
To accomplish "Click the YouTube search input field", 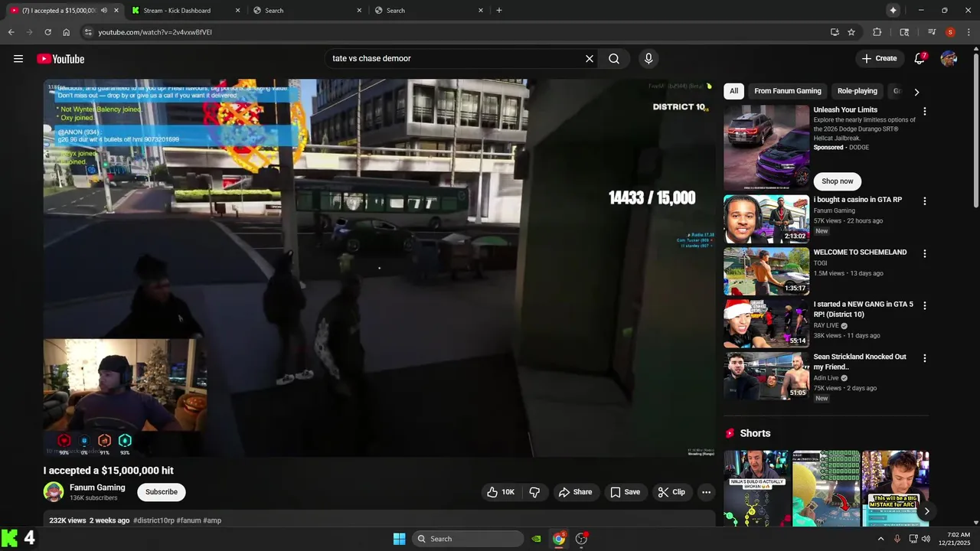I will [456, 59].
